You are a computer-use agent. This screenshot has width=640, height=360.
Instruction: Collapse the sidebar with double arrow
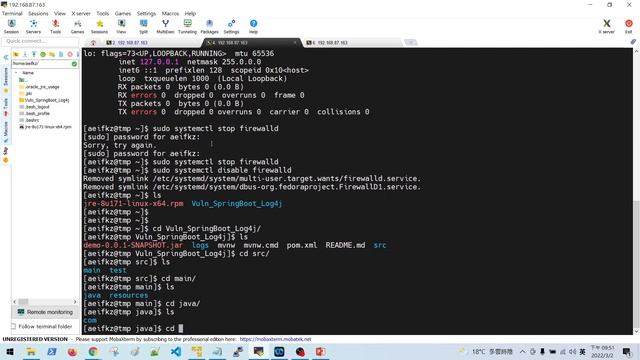pos(6,58)
